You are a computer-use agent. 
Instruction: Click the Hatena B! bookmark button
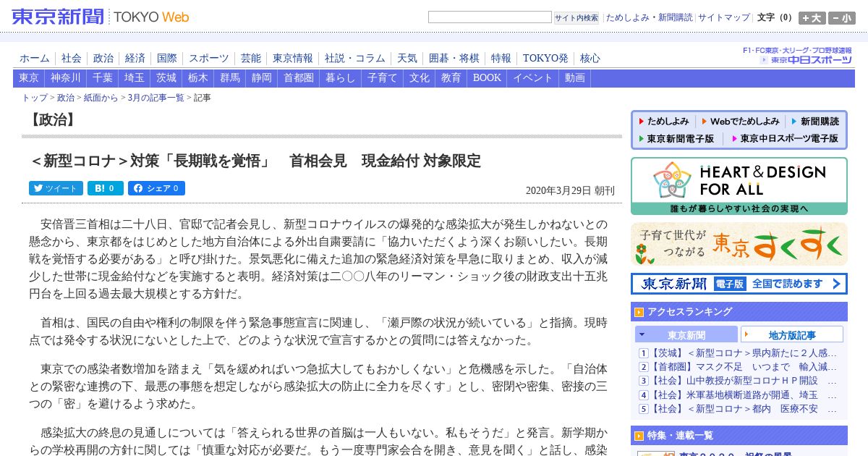(x=106, y=188)
